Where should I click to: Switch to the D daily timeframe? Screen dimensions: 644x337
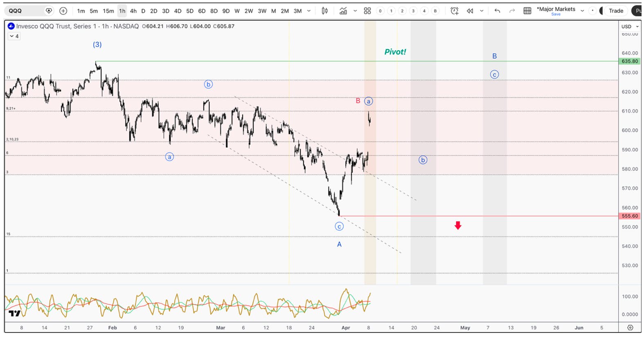(143, 11)
